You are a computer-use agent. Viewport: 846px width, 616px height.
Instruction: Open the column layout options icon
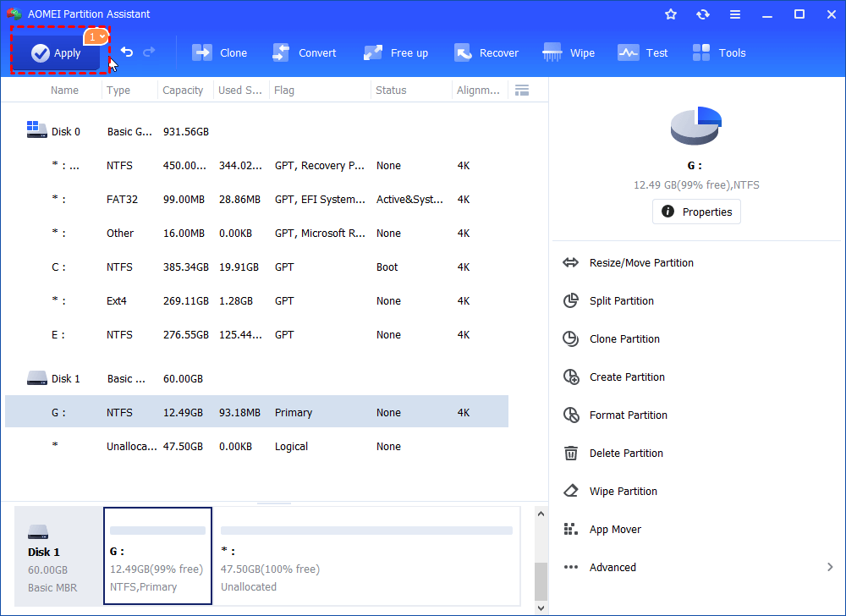(x=522, y=90)
